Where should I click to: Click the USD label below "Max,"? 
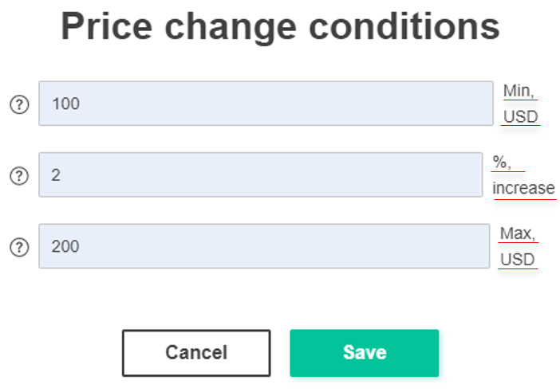(x=517, y=260)
